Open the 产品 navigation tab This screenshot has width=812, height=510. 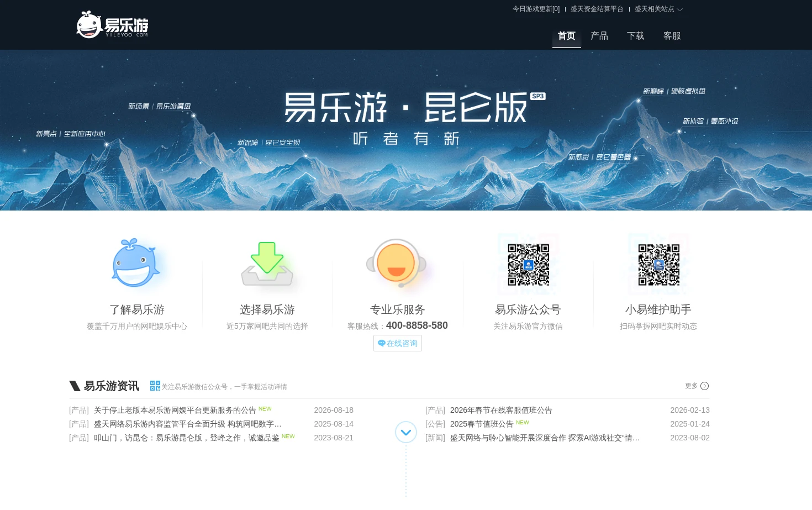(599, 36)
